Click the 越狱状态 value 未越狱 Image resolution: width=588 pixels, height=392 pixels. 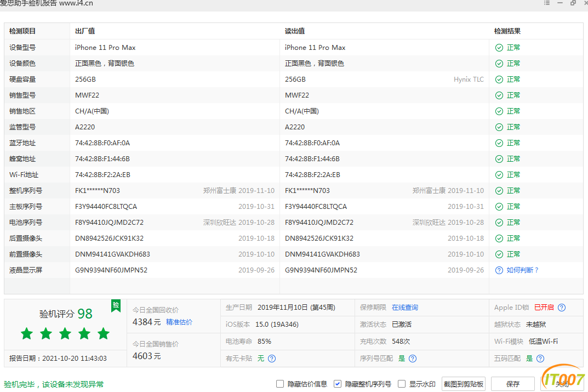[x=536, y=325]
